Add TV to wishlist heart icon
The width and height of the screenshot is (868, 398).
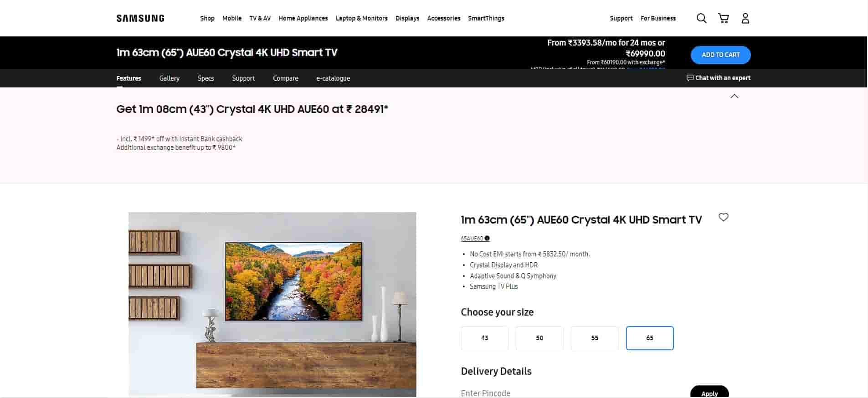coord(724,217)
